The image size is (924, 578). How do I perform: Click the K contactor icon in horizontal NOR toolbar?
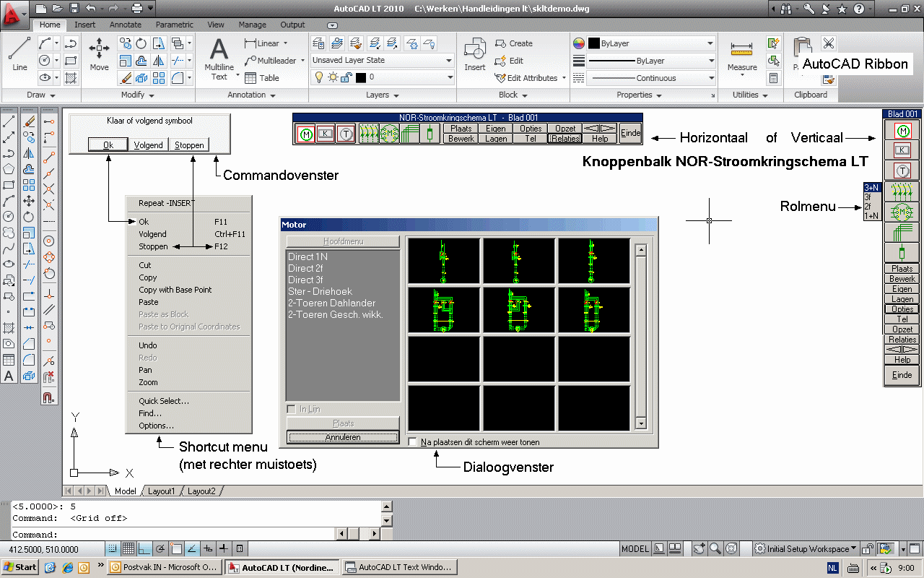coord(326,134)
